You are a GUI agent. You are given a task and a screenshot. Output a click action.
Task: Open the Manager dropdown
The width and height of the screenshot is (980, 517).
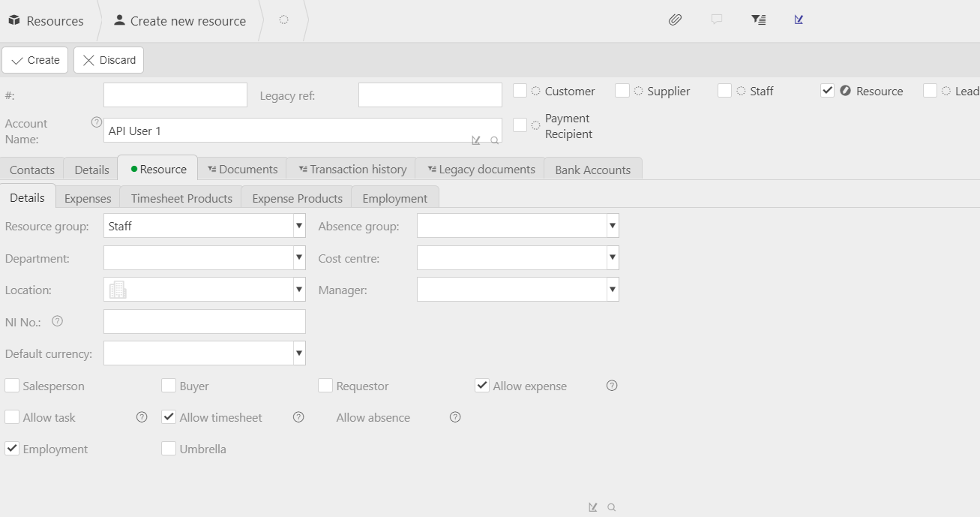click(613, 290)
